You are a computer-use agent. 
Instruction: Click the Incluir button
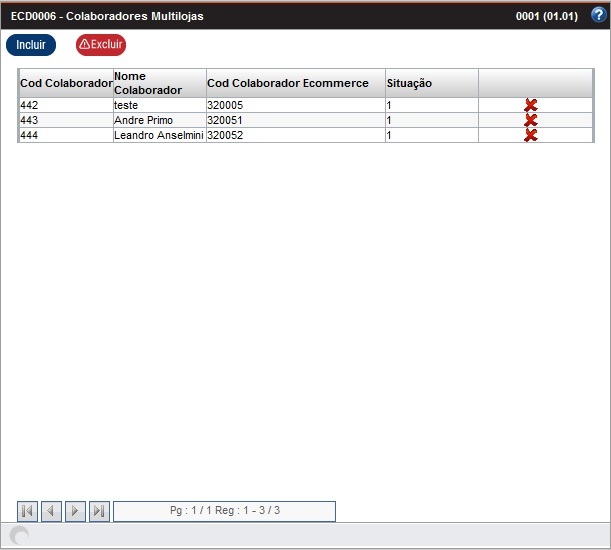click(31, 45)
